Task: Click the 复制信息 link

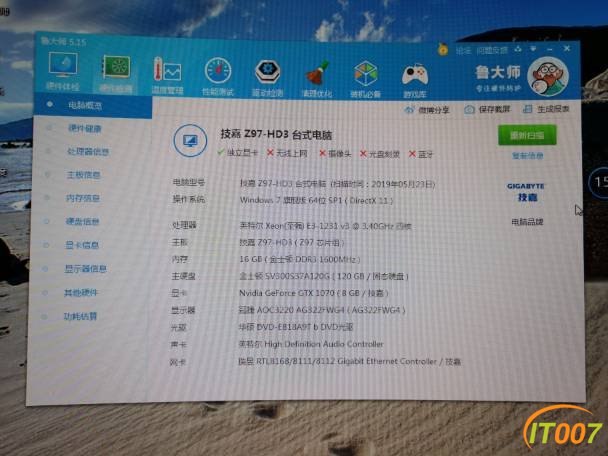Action: pyautogui.click(x=528, y=156)
